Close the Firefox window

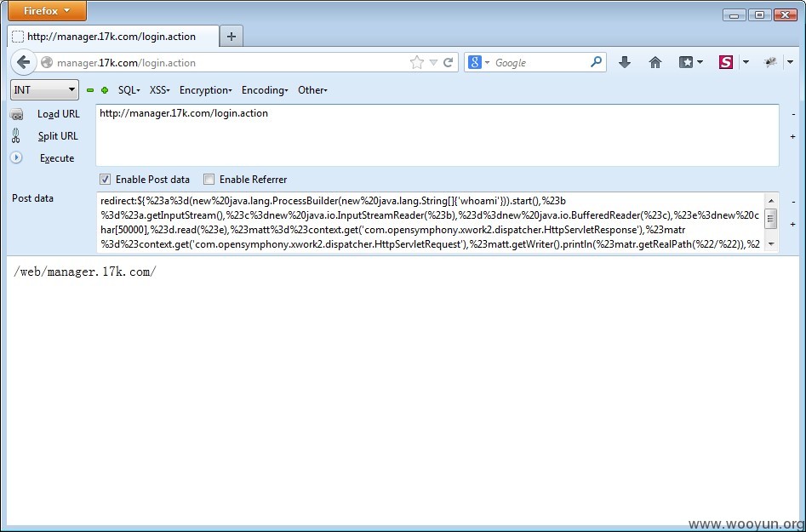(x=785, y=15)
